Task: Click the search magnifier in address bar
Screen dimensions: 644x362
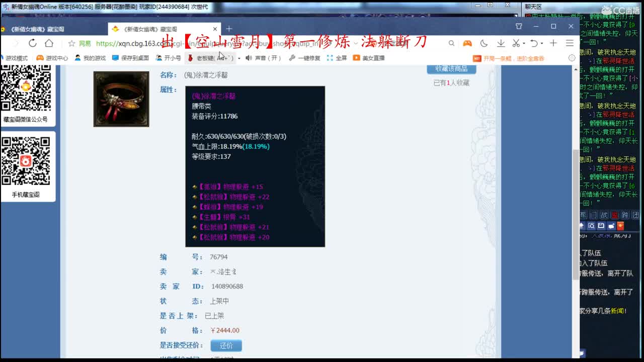Action: (451, 44)
